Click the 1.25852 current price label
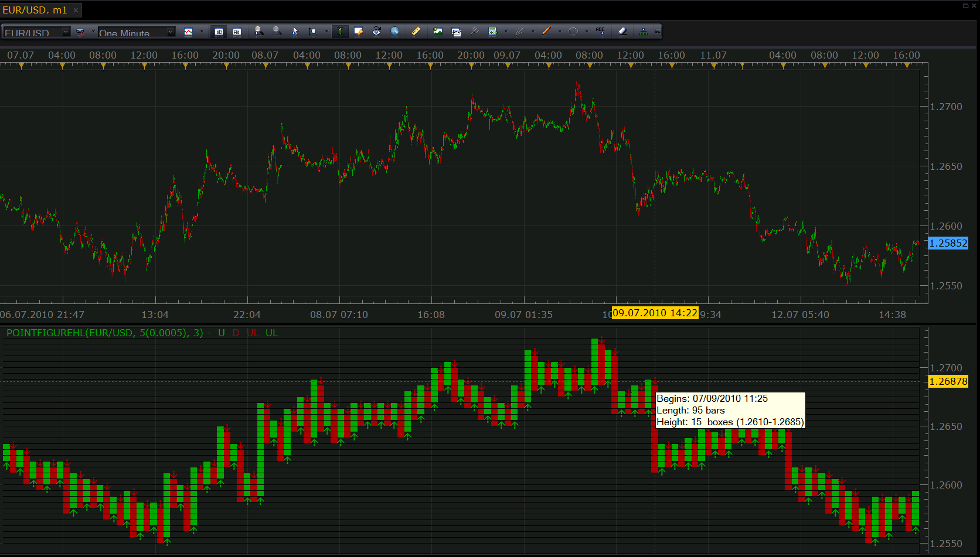The height and width of the screenshot is (557, 980). pos(948,243)
